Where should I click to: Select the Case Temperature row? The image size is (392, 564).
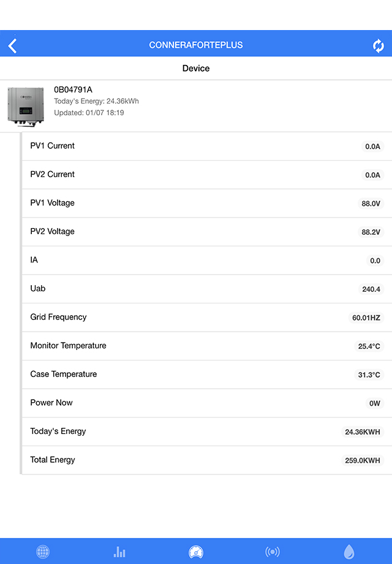tap(206, 375)
